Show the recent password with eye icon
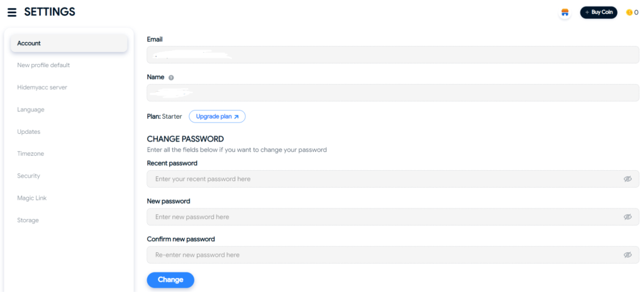Image resolution: width=644 pixels, height=292 pixels. pyautogui.click(x=627, y=179)
